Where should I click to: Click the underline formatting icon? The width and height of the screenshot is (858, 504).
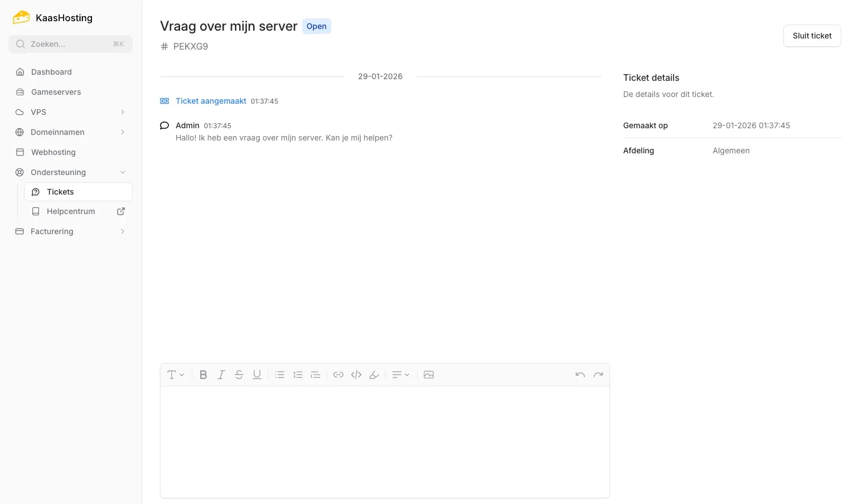pyautogui.click(x=257, y=375)
